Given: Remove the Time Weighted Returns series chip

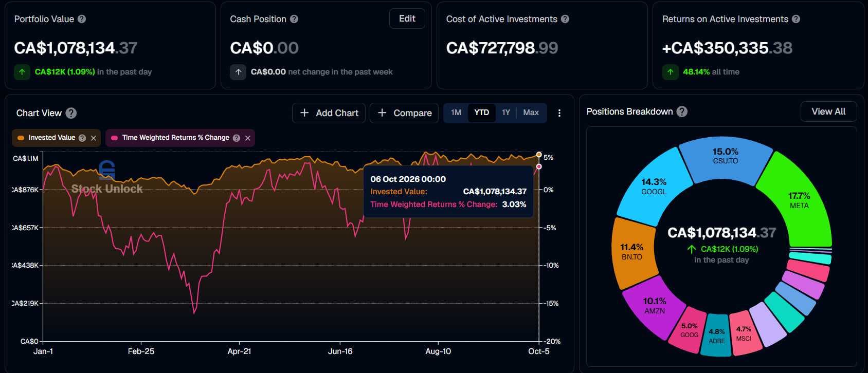Looking at the screenshot, I should (248, 138).
